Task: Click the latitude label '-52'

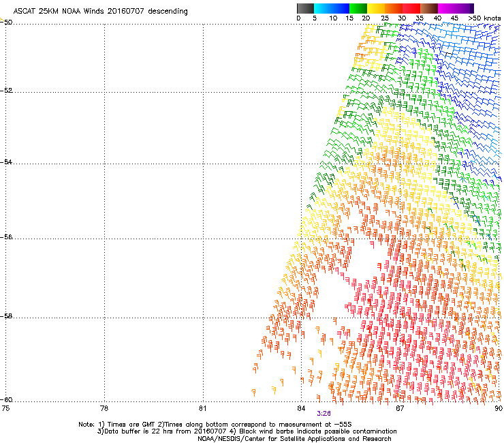Action: click(x=6, y=91)
